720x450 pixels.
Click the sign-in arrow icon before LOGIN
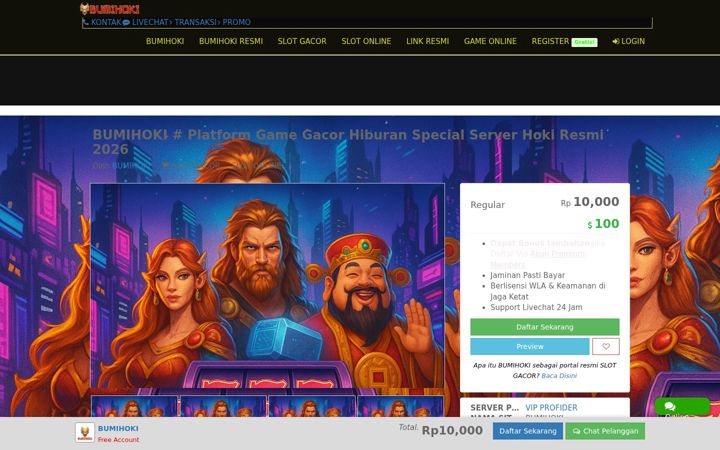[x=616, y=41]
